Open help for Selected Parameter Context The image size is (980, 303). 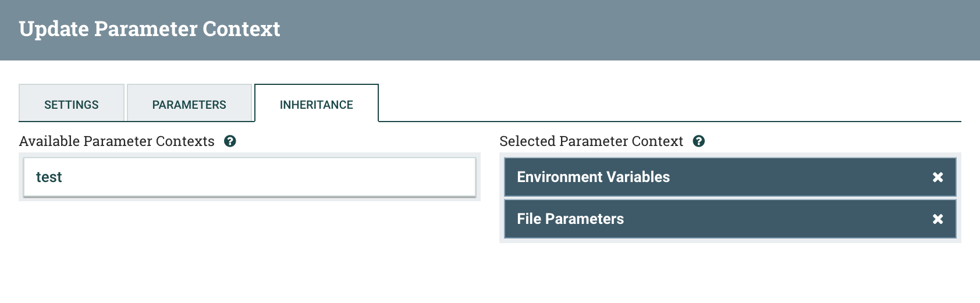coord(699,141)
